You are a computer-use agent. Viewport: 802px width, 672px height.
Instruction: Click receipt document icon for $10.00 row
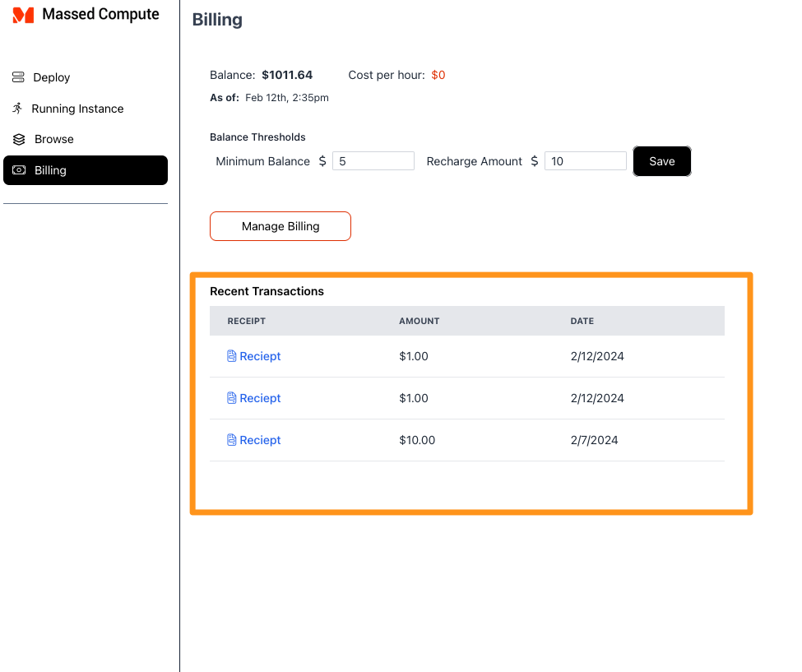pyautogui.click(x=232, y=440)
